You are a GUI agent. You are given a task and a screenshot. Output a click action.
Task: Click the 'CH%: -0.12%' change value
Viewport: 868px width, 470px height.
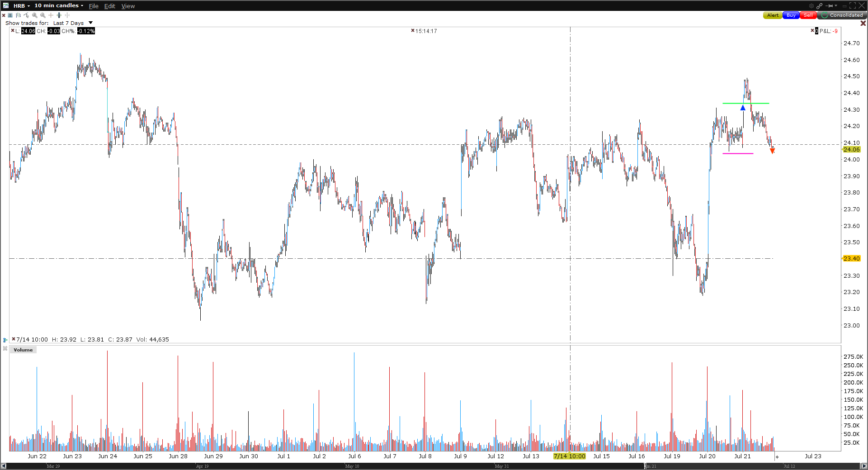(78, 31)
